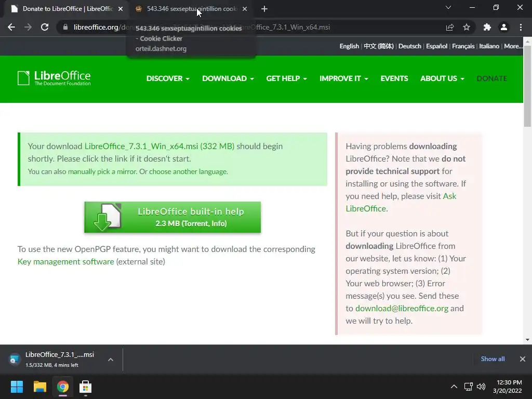Show hidden system tray icons
Image resolution: width=532 pixels, height=399 pixels.
coord(454,387)
